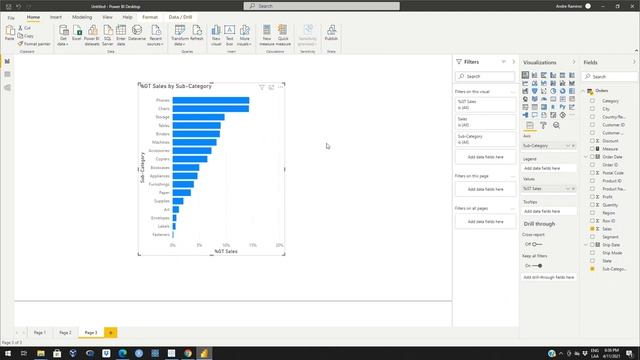
Task: Switch to the View ribbon tab
Action: pos(107,17)
